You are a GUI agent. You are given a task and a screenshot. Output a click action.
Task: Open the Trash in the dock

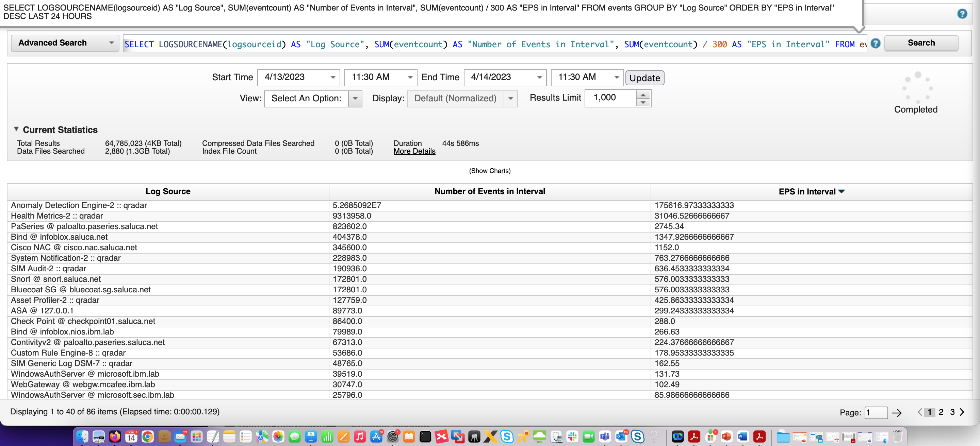(x=897, y=436)
